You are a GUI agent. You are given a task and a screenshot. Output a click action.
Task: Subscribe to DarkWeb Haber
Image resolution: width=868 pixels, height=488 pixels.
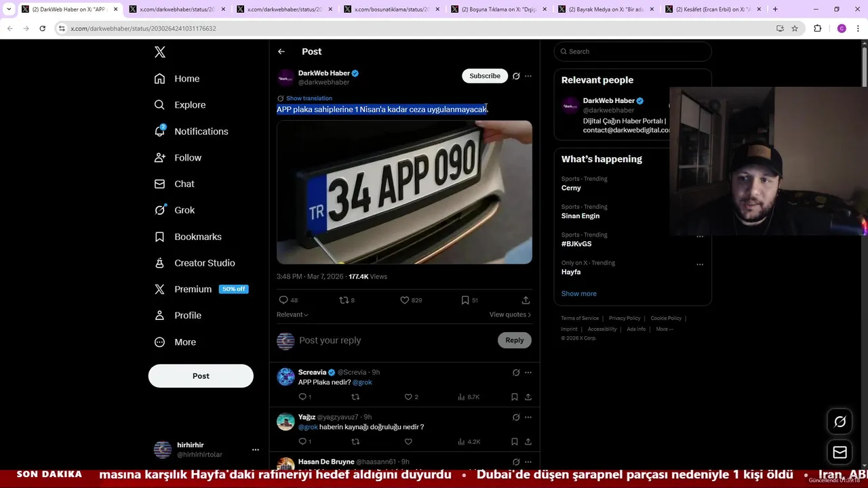coord(485,76)
